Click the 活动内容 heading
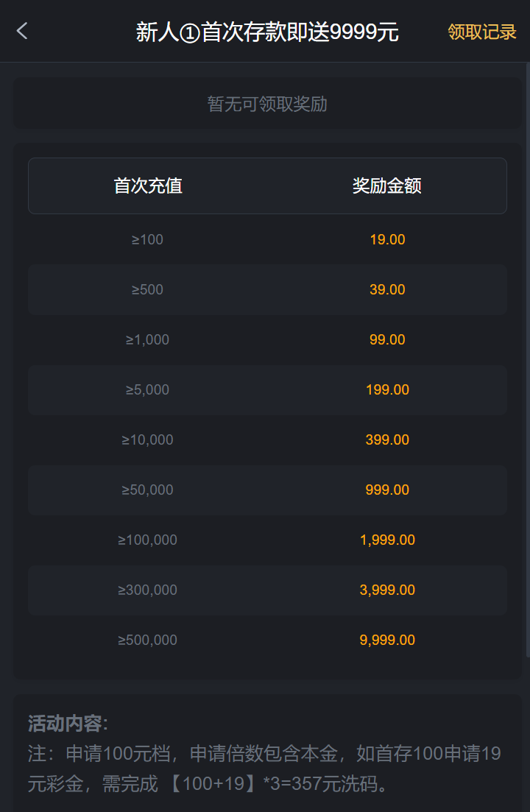Viewport: 530px width, 812px height. coord(68,724)
